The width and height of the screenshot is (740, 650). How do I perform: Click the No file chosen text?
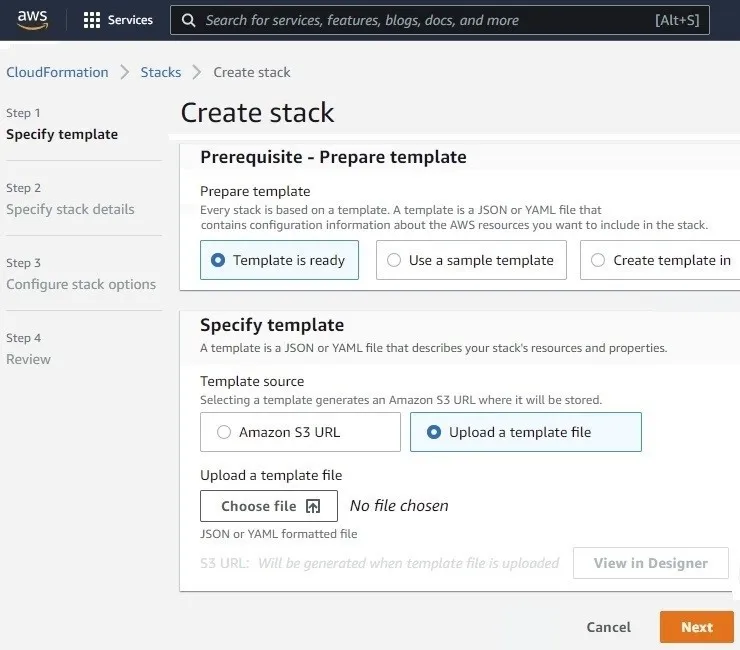pos(399,506)
